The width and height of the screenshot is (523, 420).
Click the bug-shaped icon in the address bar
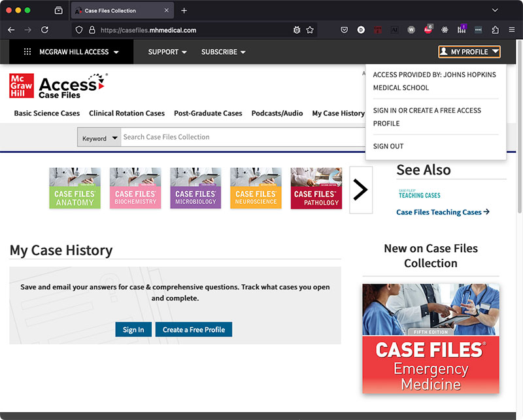[x=297, y=30]
